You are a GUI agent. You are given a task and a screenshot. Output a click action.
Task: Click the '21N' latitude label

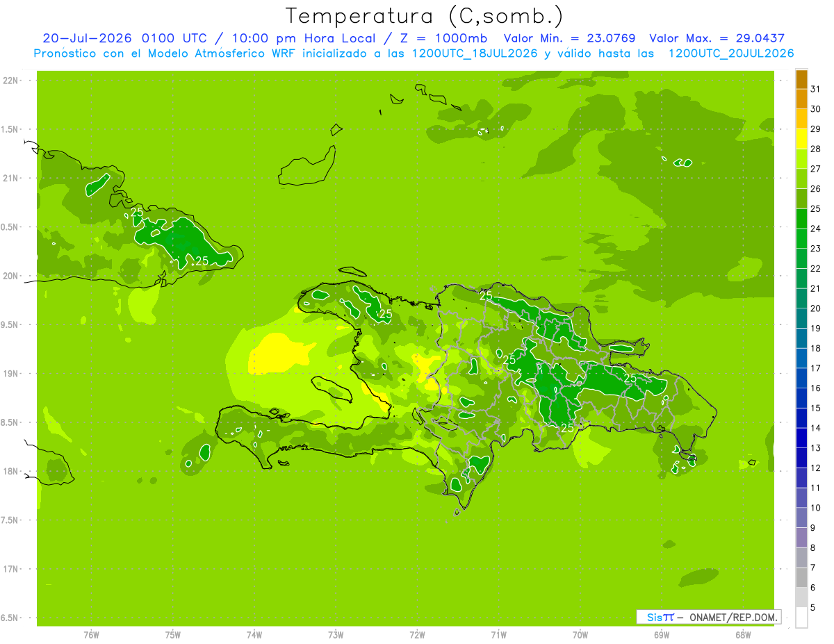[11, 179]
